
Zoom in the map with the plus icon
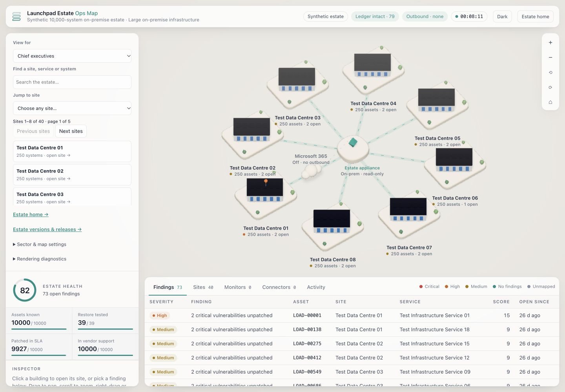(x=550, y=42)
